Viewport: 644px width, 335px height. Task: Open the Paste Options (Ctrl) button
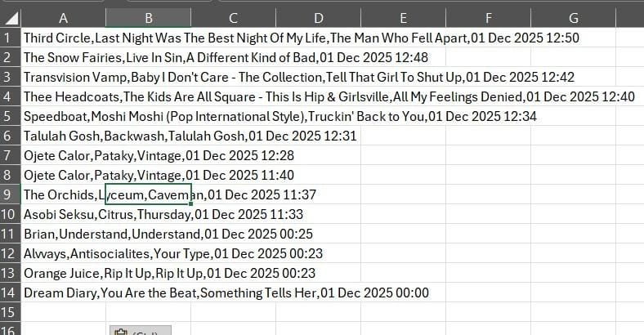click(139, 330)
